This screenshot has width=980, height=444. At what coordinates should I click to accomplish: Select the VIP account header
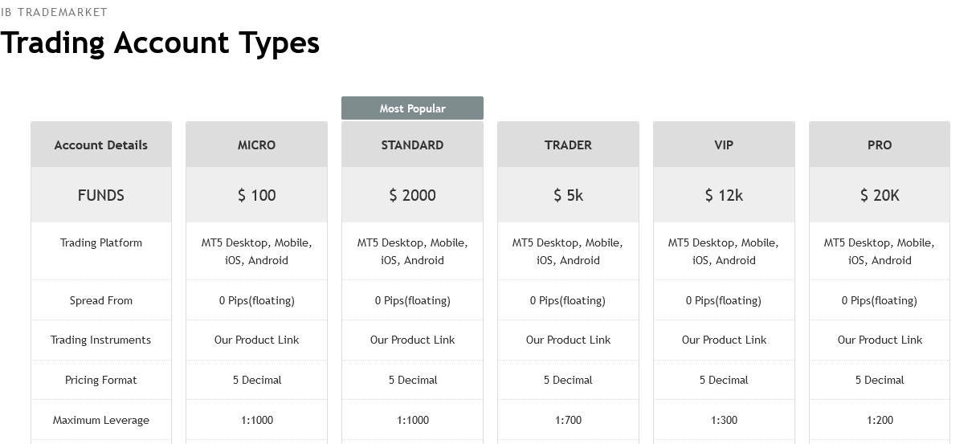(x=724, y=145)
